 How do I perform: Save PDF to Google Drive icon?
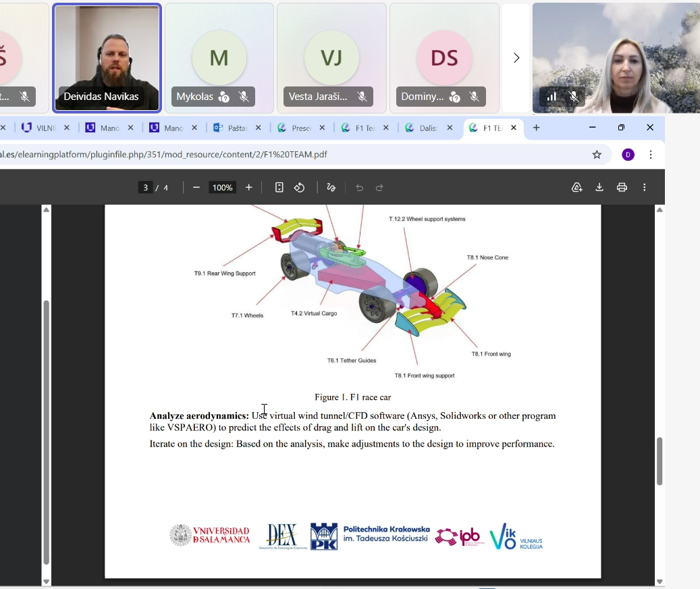(576, 188)
